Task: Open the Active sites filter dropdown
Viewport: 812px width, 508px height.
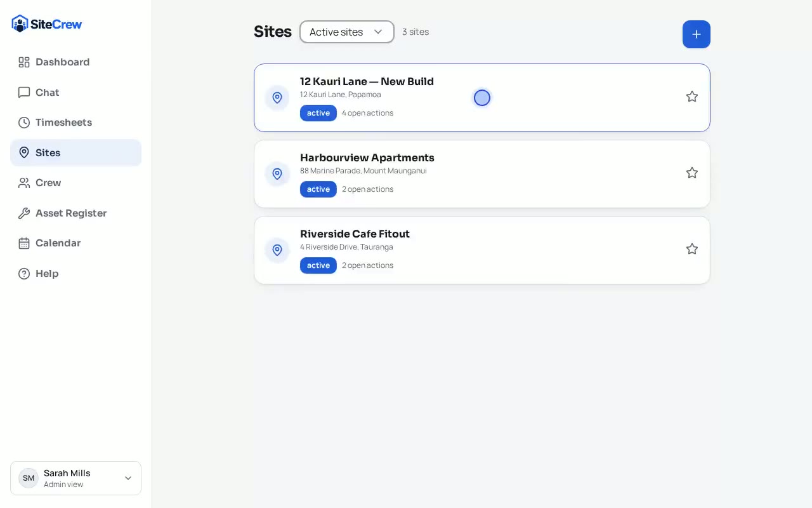Action: pyautogui.click(x=347, y=32)
